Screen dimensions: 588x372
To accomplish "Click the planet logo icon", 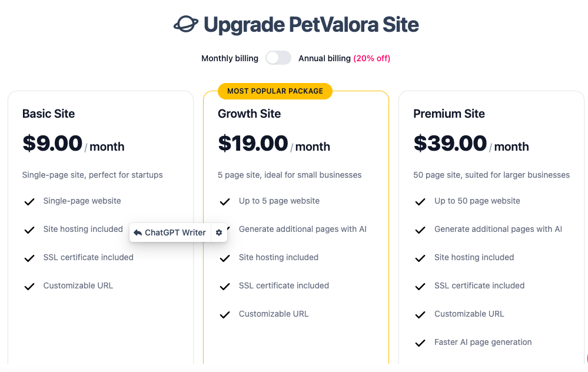I will [185, 25].
